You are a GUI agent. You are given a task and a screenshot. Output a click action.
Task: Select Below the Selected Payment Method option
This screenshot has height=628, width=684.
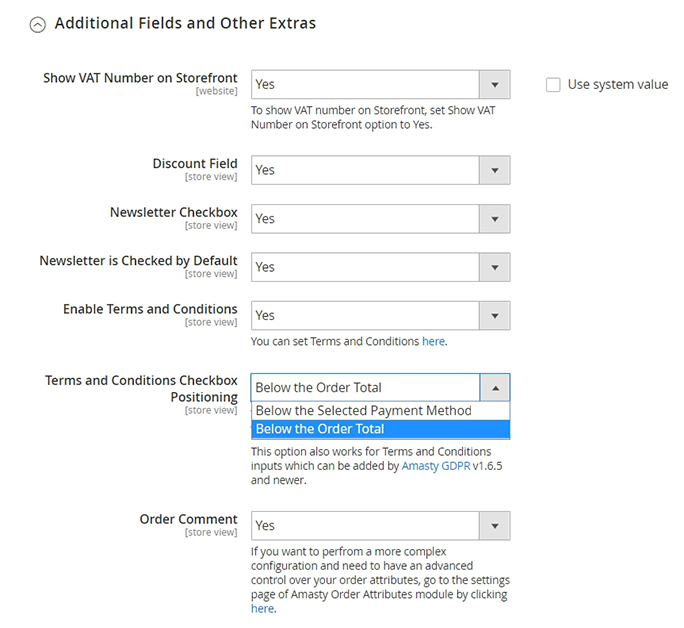pos(363,410)
